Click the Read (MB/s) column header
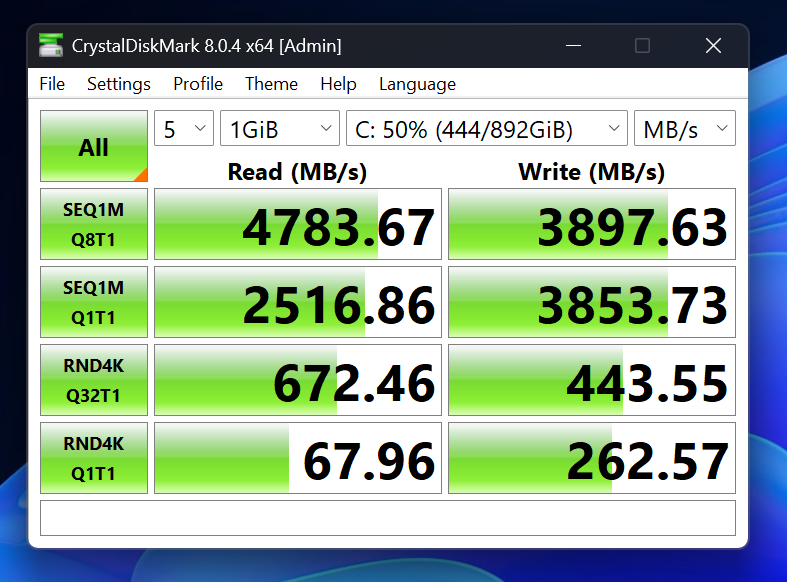 pyautogui.click(x=297, y=172)
